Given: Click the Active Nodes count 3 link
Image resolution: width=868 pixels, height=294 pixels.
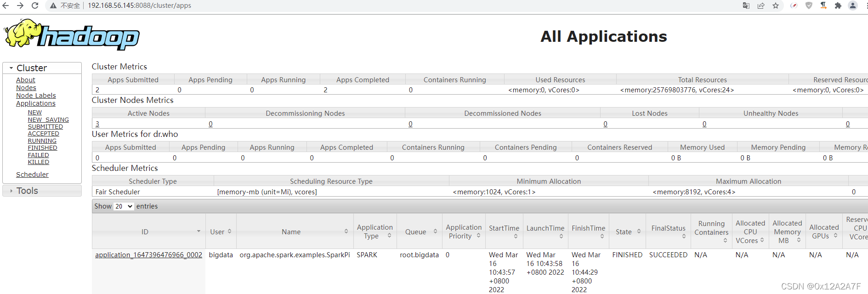Looking at the screenshot, I should tap(97, 124).
